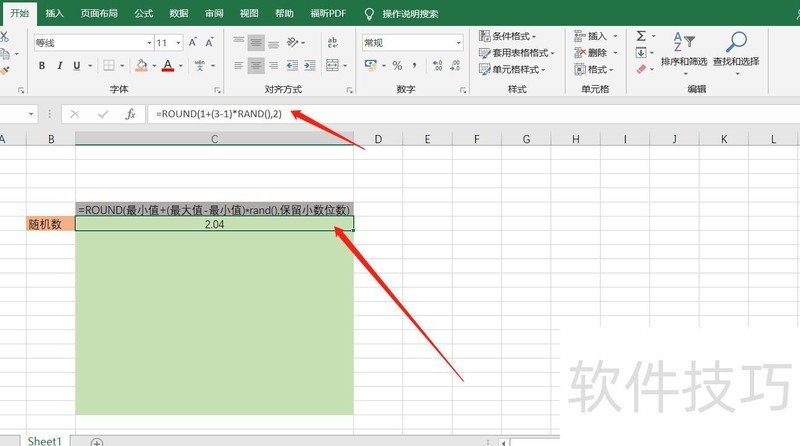Align text right
The image size is (800, 446).
pyautogui.click(x=273, y=65)
